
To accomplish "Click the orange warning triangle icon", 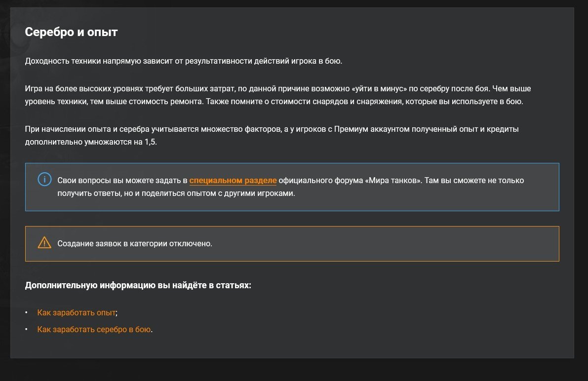I will click(44, 243).
